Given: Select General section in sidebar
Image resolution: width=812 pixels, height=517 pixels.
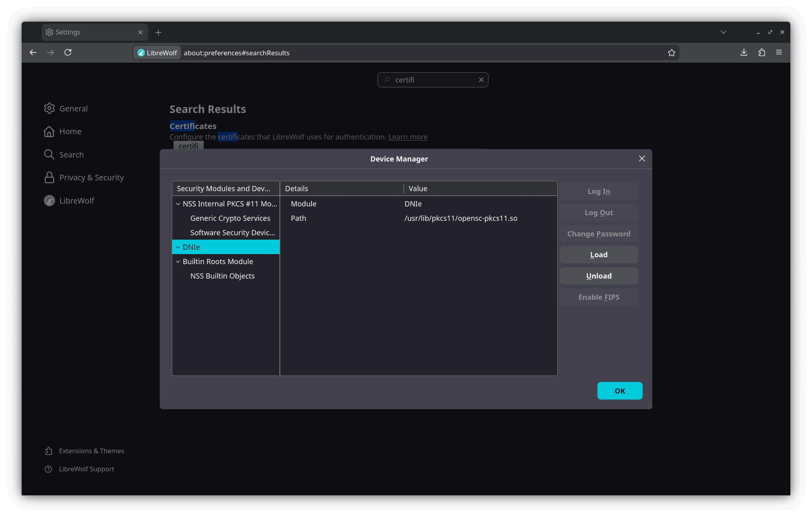Looking at the screenshot, I should point(73,108).
